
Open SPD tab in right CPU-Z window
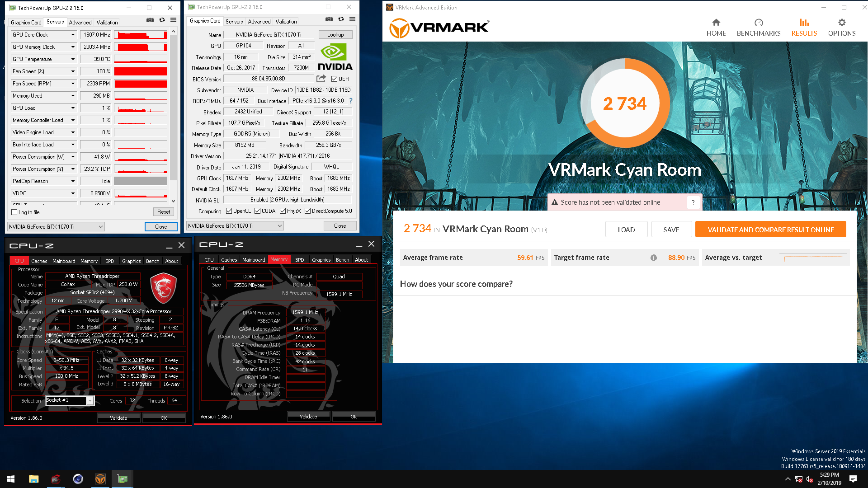point(299,259)
